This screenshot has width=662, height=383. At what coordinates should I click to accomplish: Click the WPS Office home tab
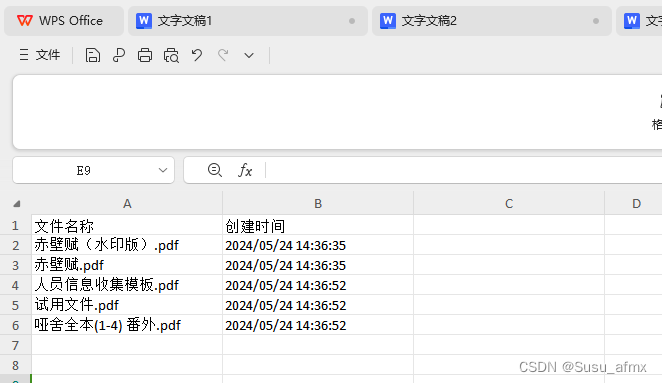tap(64, 21)
